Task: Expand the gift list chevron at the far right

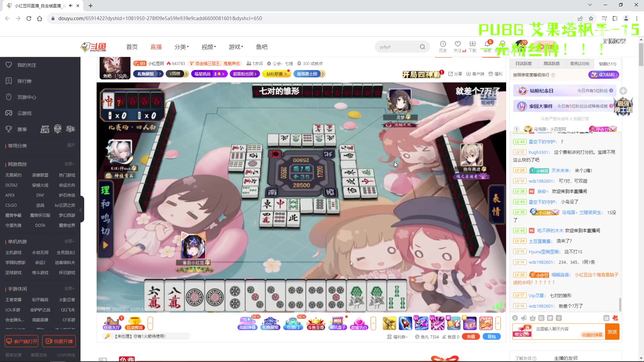Action: (x=498, y=323)
